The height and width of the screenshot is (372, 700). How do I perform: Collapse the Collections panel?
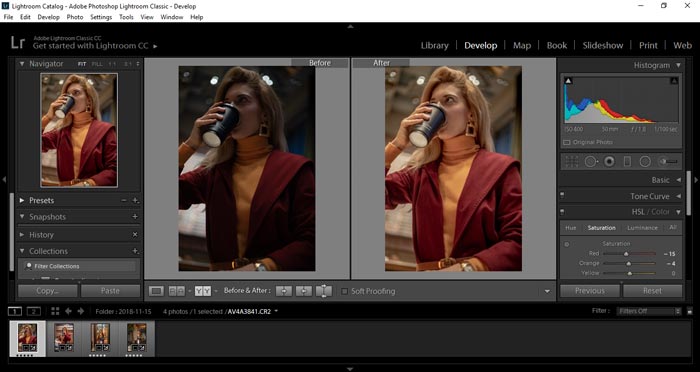coord(21,251)
